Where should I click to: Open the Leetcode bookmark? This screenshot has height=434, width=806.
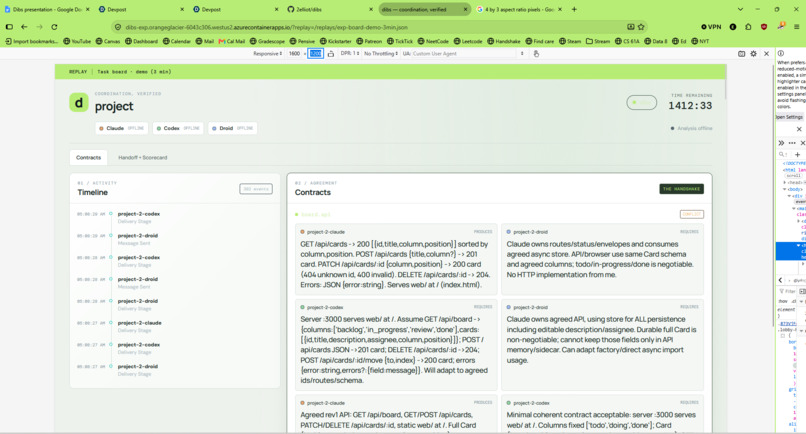[x=468, y=41]
